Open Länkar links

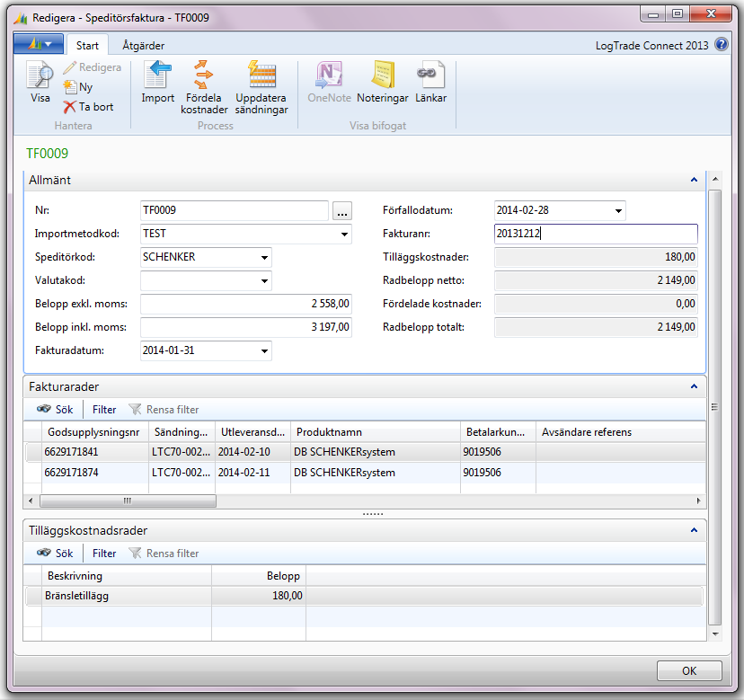[x=430, y=82]
